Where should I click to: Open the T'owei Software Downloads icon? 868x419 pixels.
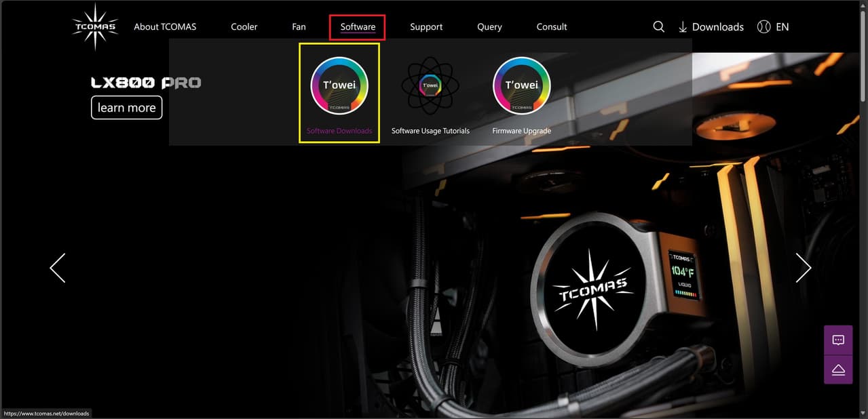point(339,85)
